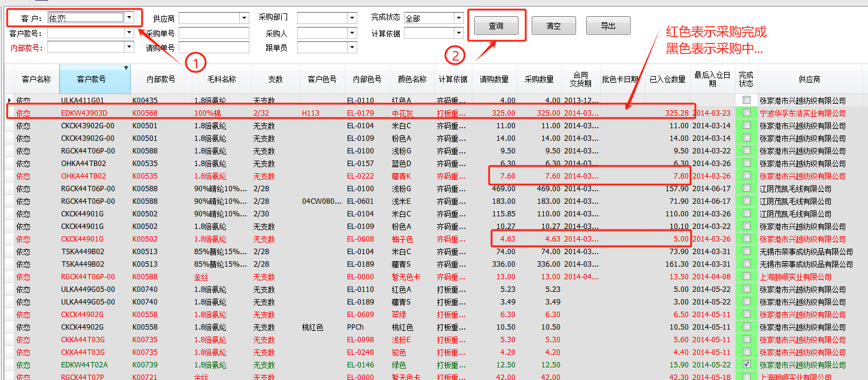The image size is (868, 380).
Task: Select the PPCh internal color cell
Action: coord(367,327)
